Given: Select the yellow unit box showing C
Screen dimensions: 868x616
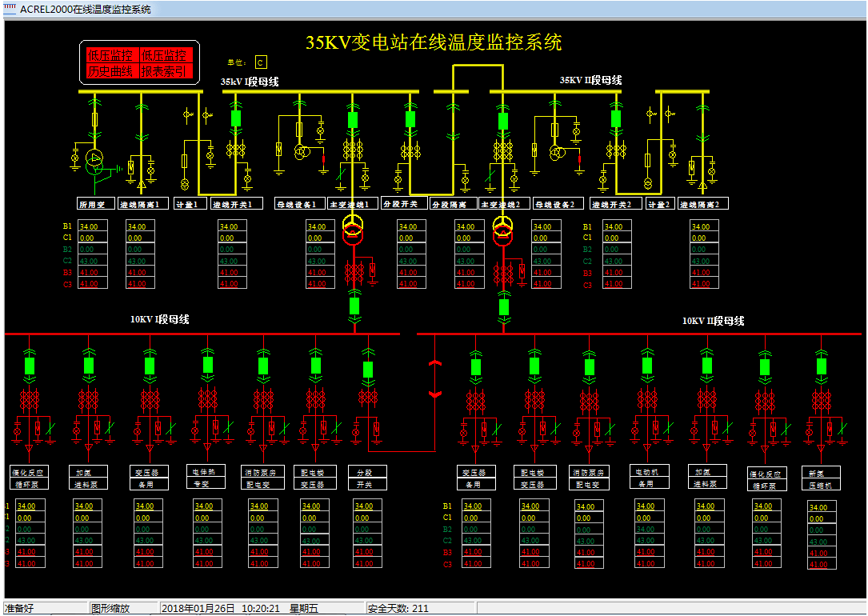Looking at the screenshot, I should (x=260, y=62).
